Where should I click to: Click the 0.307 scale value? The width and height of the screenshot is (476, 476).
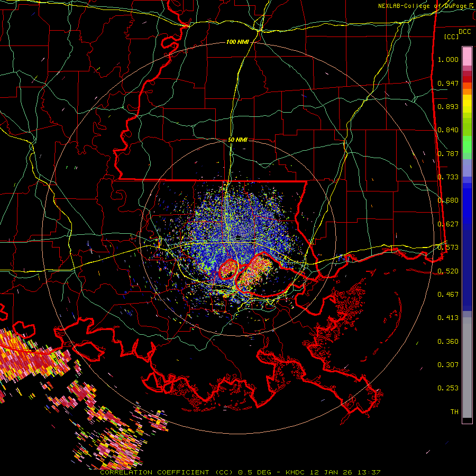[x=448, y=365]
